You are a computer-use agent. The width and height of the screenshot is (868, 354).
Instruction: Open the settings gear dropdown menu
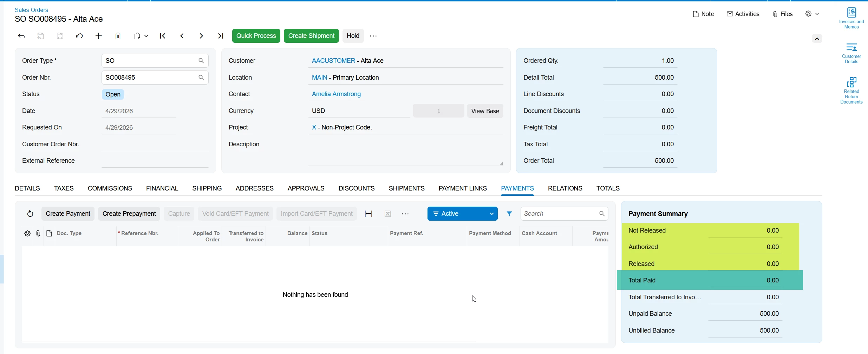[x=812, y=14]
